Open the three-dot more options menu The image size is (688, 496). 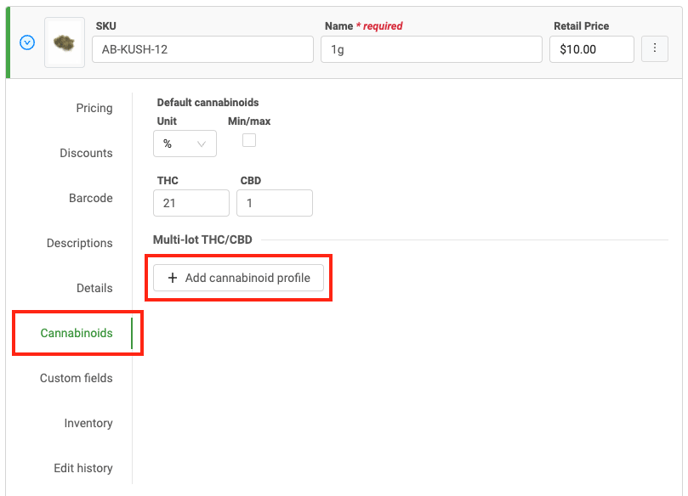pyautogui.click(x=655, y=48)
